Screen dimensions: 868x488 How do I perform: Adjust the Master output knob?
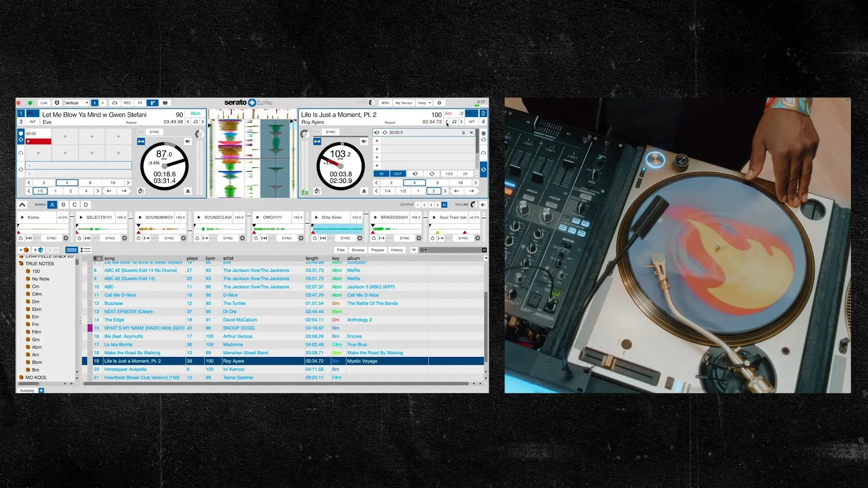(x=372, y=103)
